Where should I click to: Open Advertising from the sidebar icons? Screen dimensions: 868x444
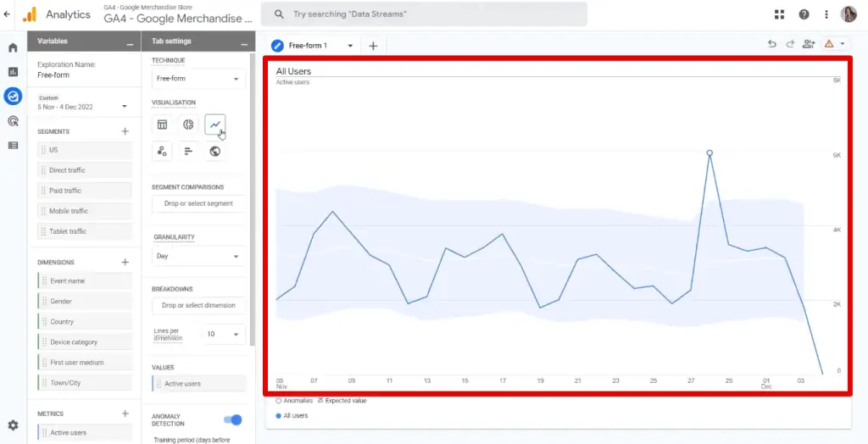pos(13,120)
